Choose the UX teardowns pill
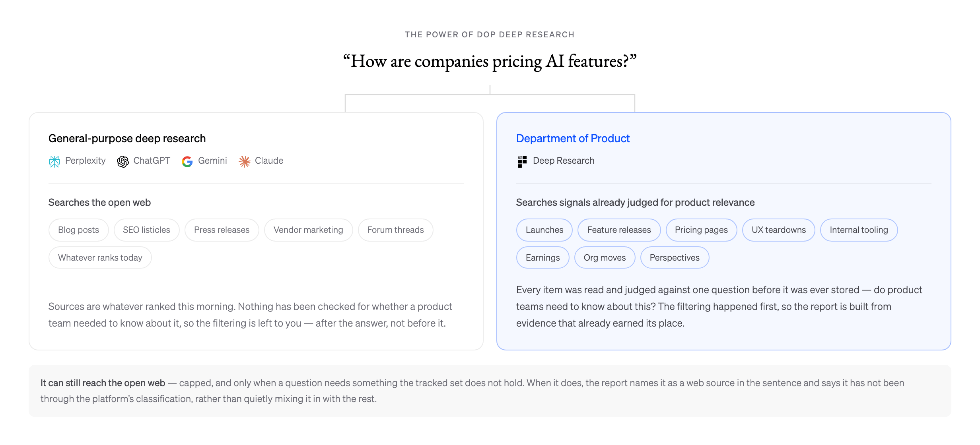 point(778,230)
